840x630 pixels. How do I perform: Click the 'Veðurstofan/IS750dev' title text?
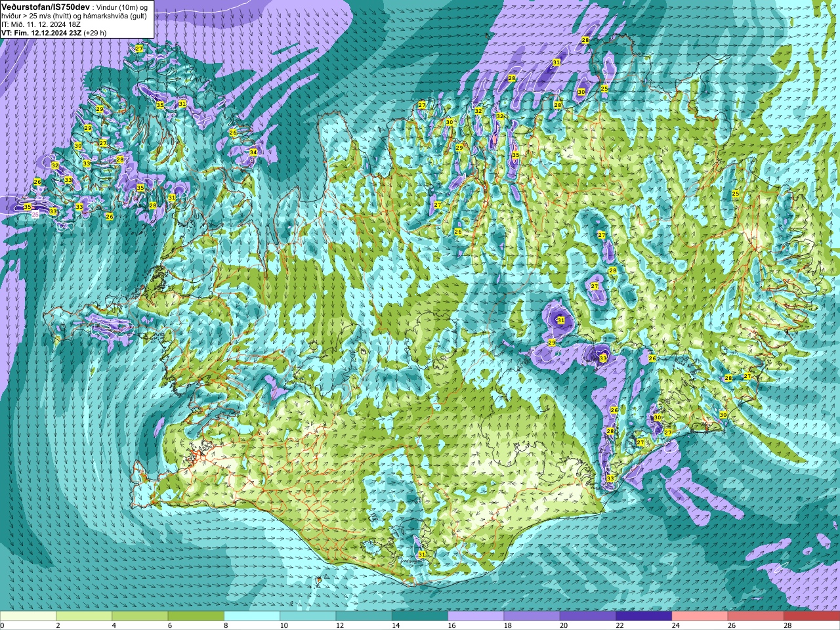point(45,6)
